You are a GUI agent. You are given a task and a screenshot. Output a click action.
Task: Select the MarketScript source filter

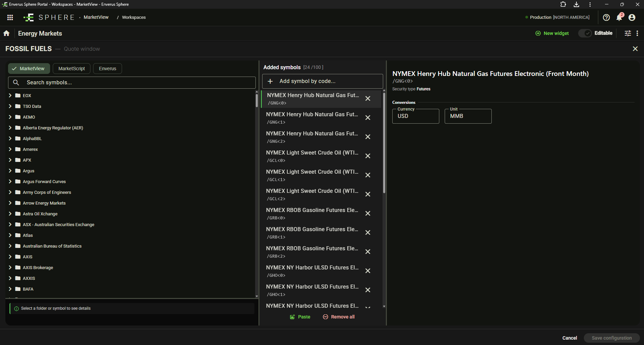(72, 69)
